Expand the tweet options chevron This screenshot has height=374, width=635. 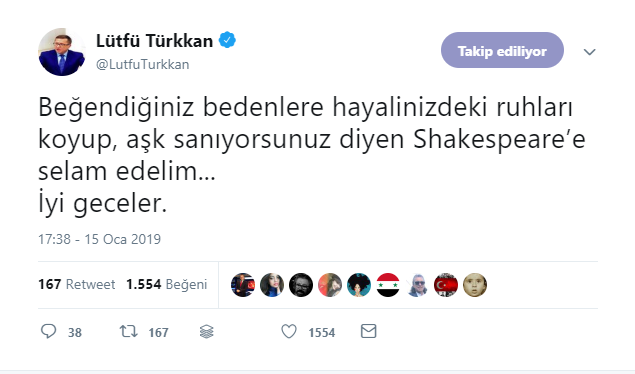589,51
